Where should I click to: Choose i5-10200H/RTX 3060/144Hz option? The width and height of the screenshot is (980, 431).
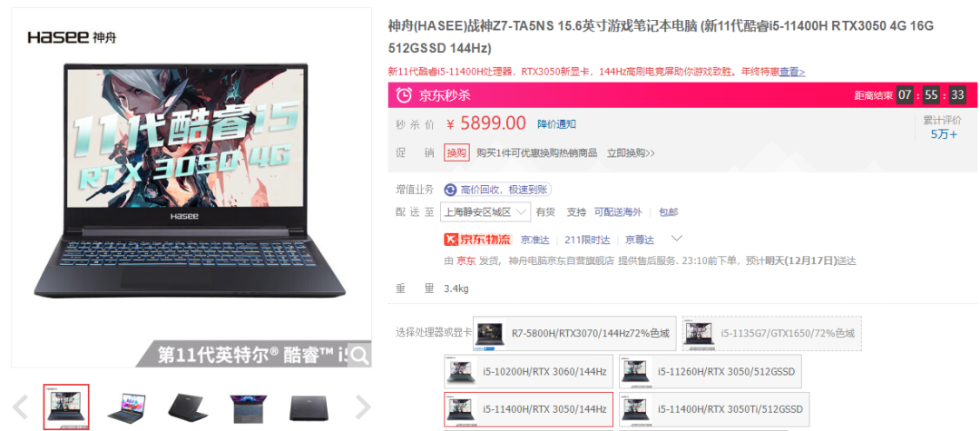pos(528,372)
